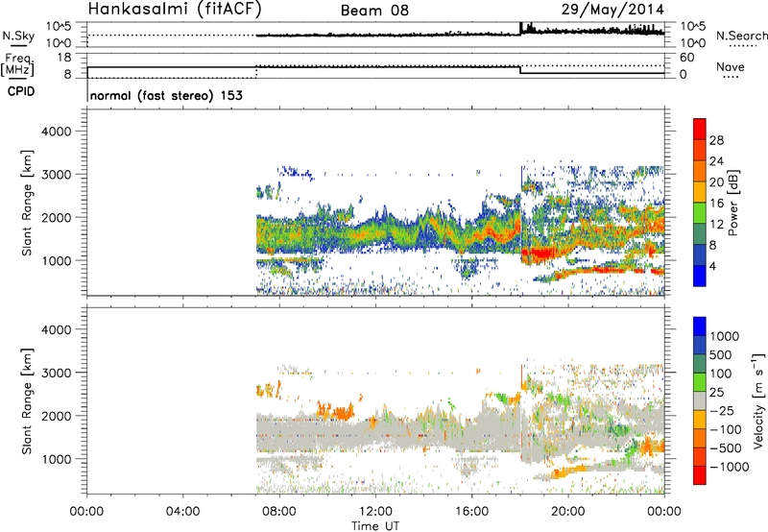768x532 pixels.
Task: Click the 'Slant Range [km]' label of velocity panel
Action: (27, 400)
